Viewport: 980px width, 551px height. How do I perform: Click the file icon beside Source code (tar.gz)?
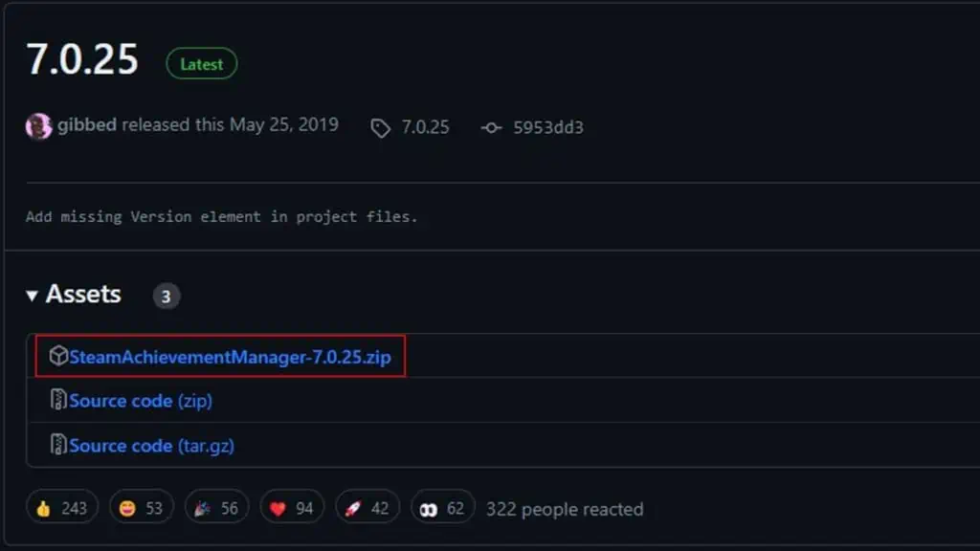tap(58, 446)
